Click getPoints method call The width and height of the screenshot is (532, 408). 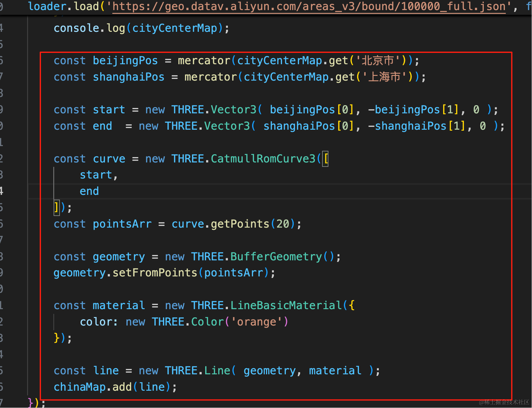(x=240, y=224)
